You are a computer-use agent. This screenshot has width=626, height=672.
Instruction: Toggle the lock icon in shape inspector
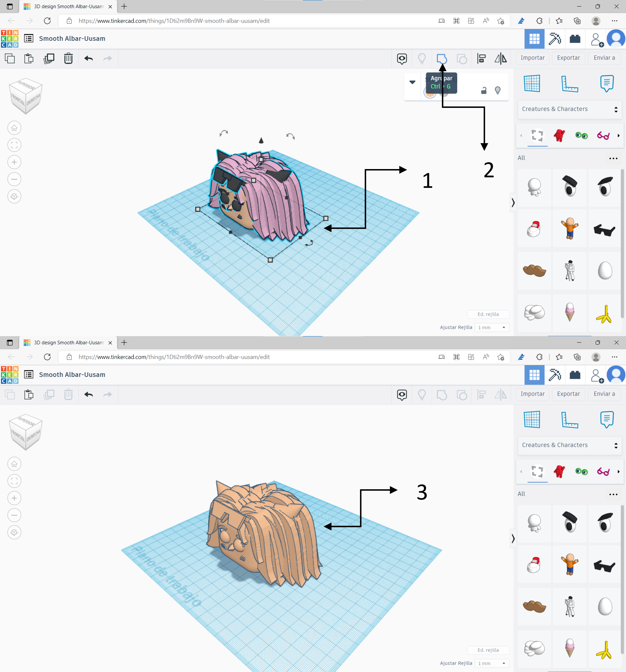(484, 90)
